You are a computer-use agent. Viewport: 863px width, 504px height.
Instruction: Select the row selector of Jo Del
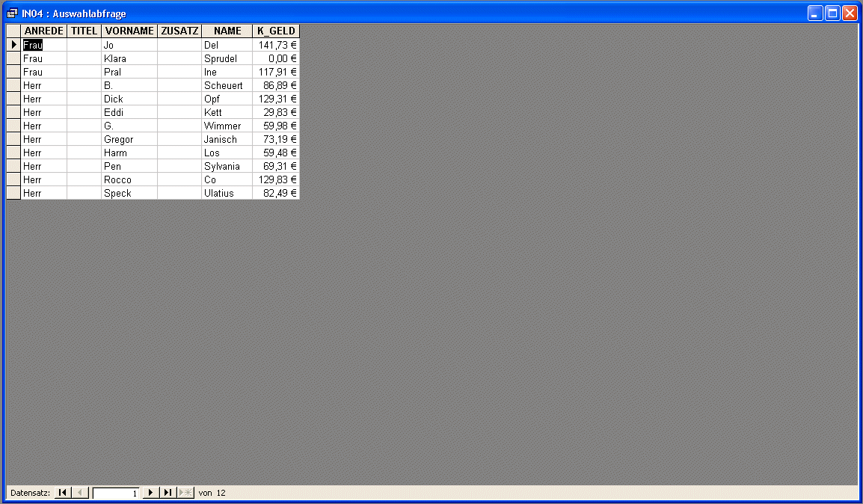tap(13, 45)
